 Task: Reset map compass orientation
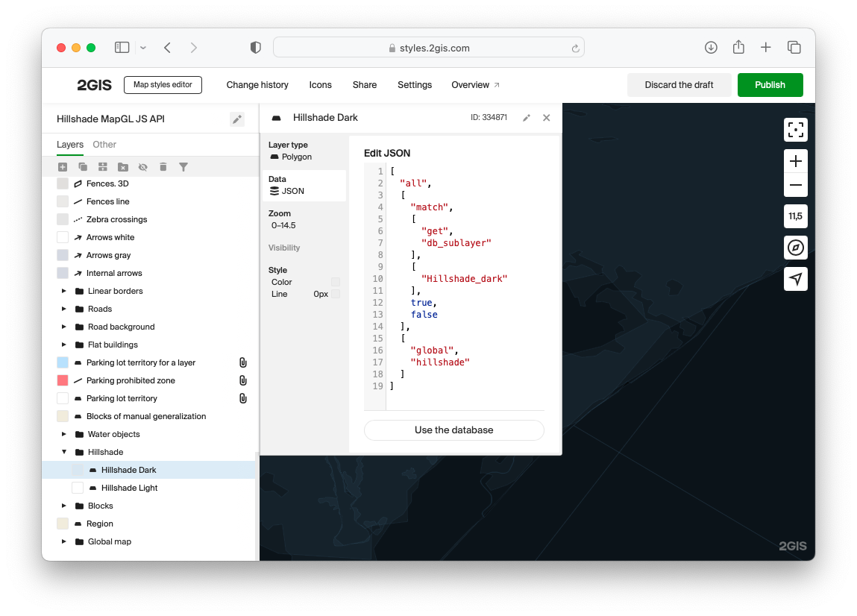click(796, 248)
